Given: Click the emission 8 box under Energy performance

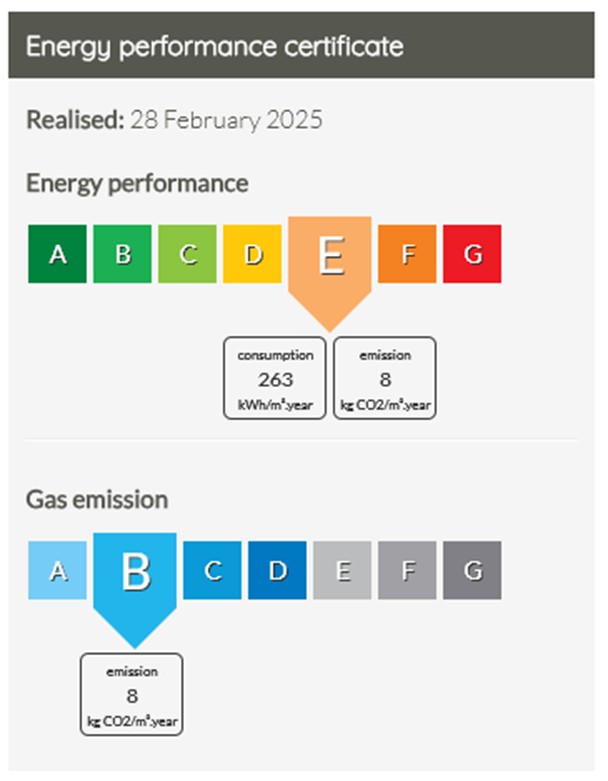Looking at the screenshot, I should [385, 378].
